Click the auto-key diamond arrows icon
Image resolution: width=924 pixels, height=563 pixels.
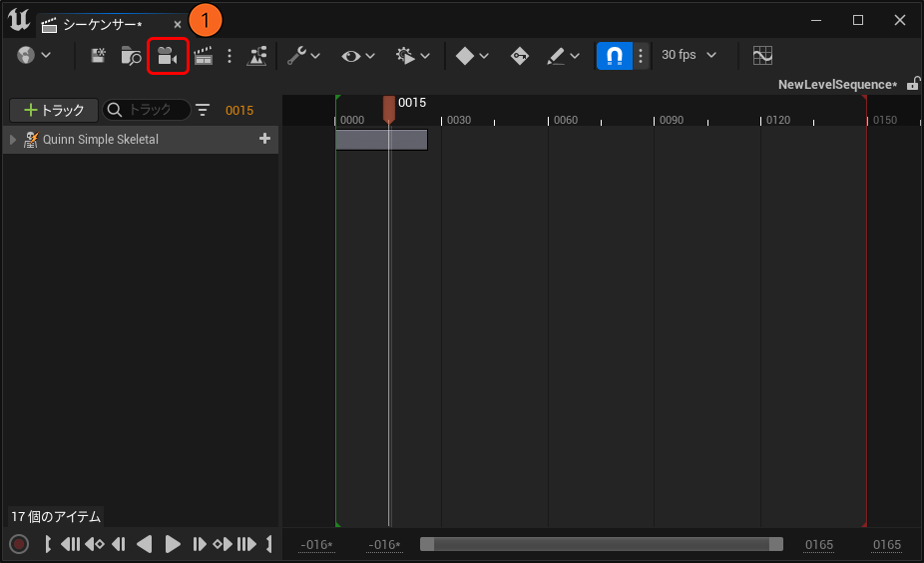(519, 56)
